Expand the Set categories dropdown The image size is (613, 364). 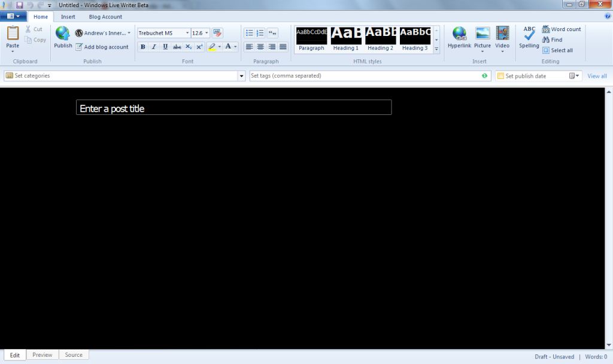(x=241, y=76)
